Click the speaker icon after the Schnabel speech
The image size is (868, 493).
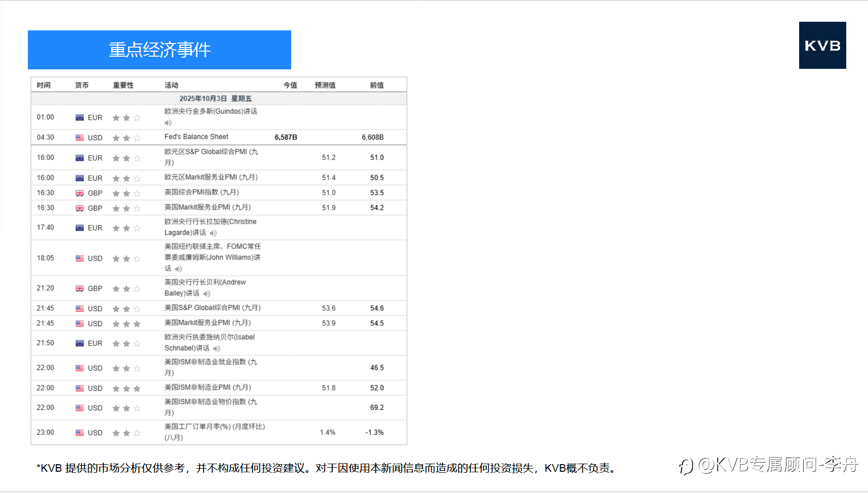tap(217, 349)
